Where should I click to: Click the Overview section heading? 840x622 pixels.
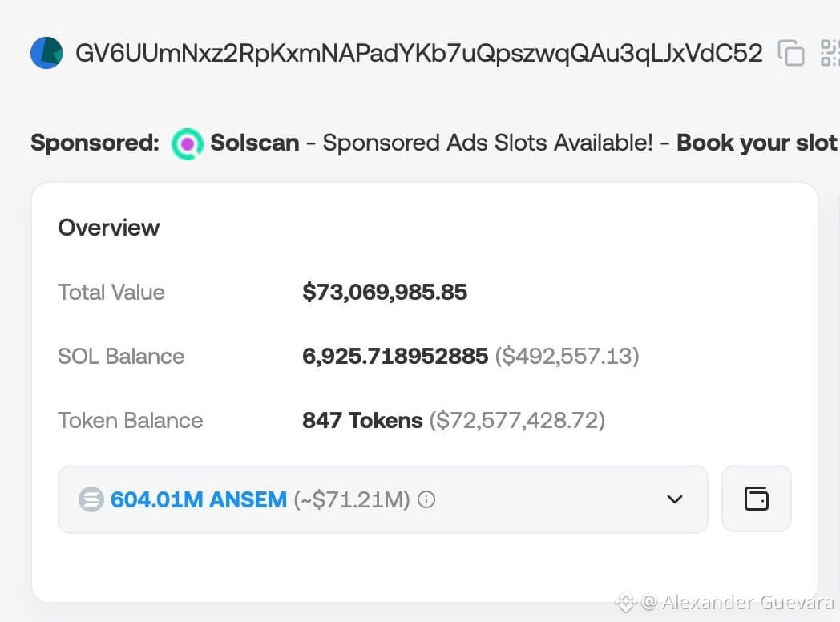[109, 228]
